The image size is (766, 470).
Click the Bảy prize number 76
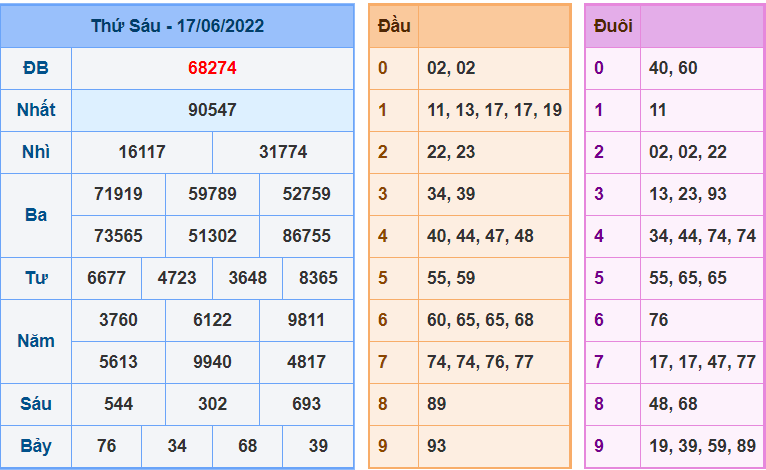point(106,446)
